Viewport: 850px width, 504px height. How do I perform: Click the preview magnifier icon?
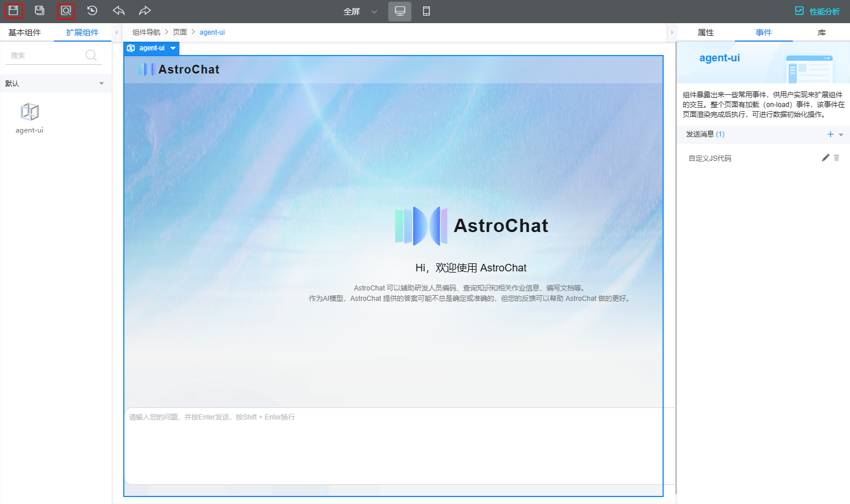coord(66,10)
